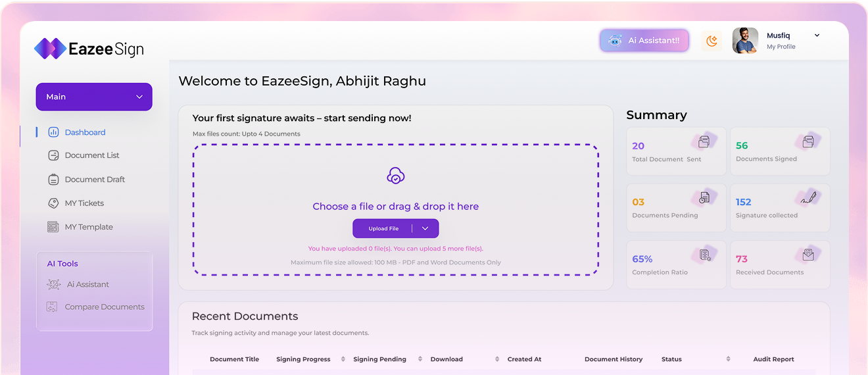Open the Documents Signed summary card

point(780,151)
